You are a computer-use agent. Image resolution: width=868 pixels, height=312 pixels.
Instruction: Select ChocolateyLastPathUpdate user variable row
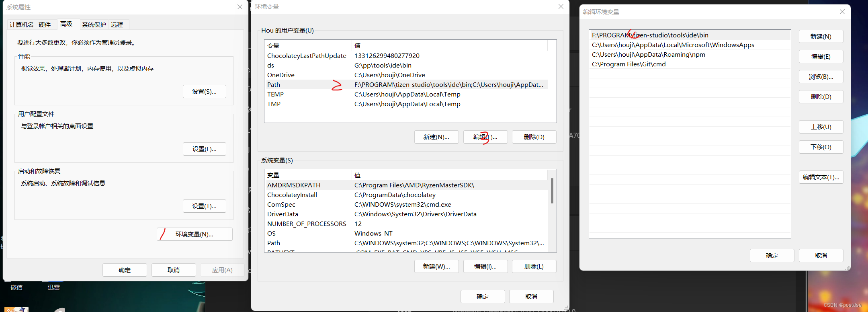pos(406,55)
